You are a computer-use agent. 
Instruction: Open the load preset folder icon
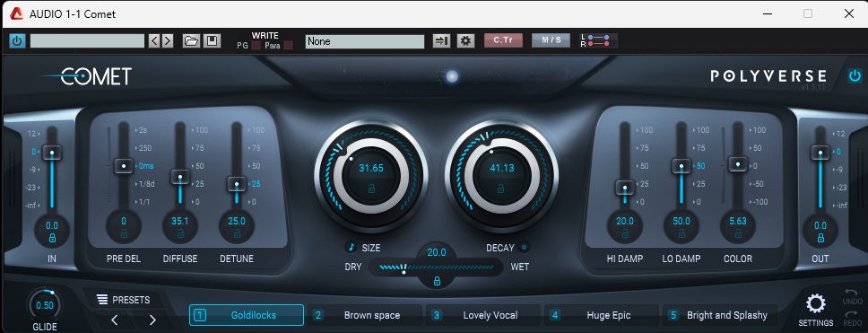pyautogui.click(x=191, y=41)
